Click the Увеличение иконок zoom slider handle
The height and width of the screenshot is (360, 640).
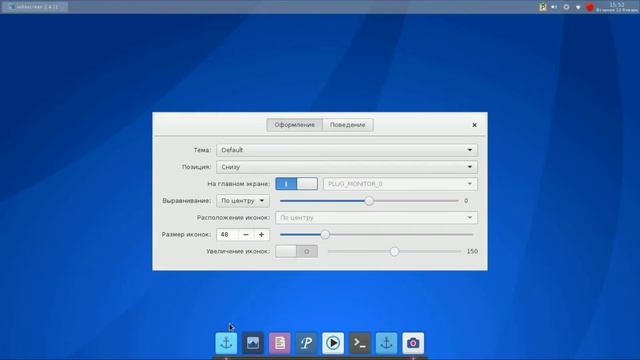[394, 251]
